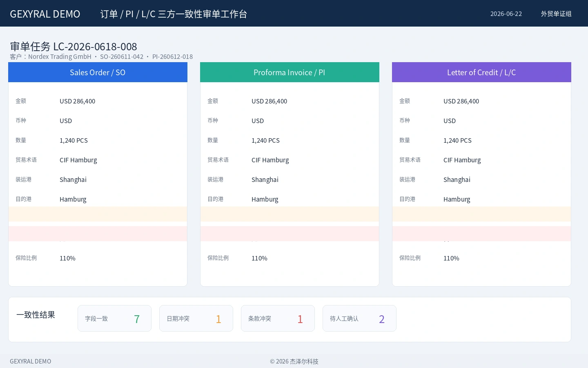The image size is (588, 368).
Task: Open the 待人工确认 result card
Action: [359, 319]
